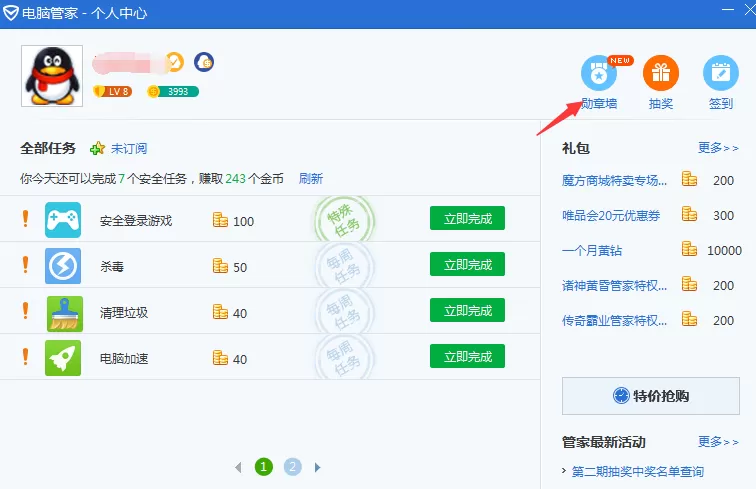Click the 刷新 refresh link
The width and height of the screenshot is (756, 489).
pos(310,179)
